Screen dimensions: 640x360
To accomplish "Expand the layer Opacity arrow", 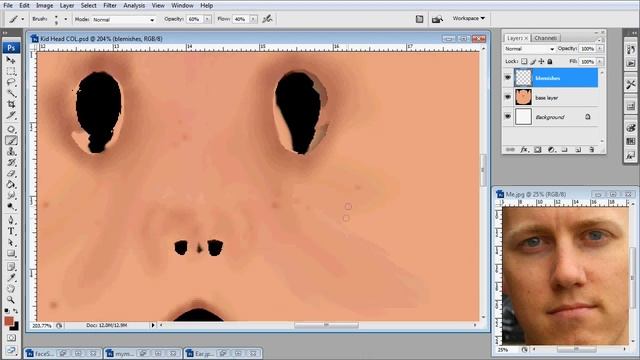I will click(x=600, y=49).
